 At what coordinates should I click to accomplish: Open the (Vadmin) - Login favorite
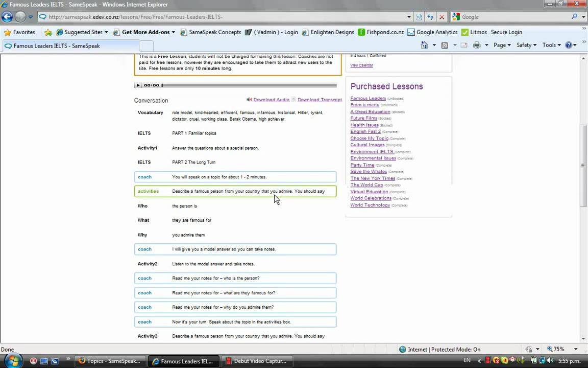click(x=272, y=32)
